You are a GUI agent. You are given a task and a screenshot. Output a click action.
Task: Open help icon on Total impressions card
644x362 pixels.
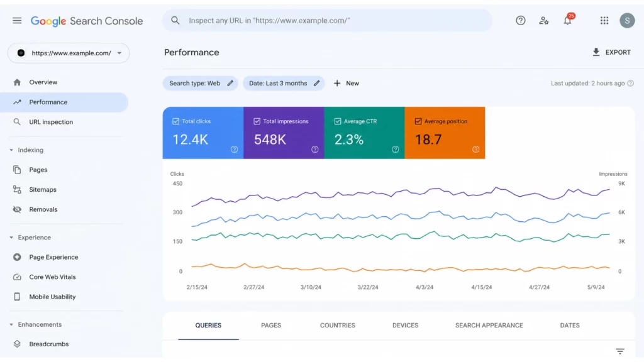click(314, 150)
